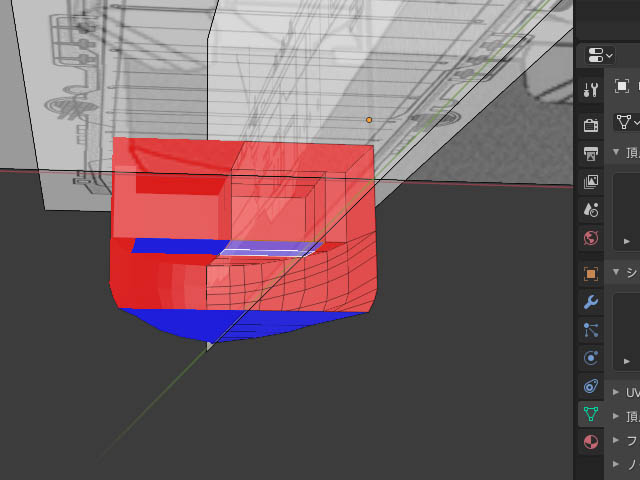Open the Properties editor type dropdown
640x480 pixels.
(x=600, y=56)
